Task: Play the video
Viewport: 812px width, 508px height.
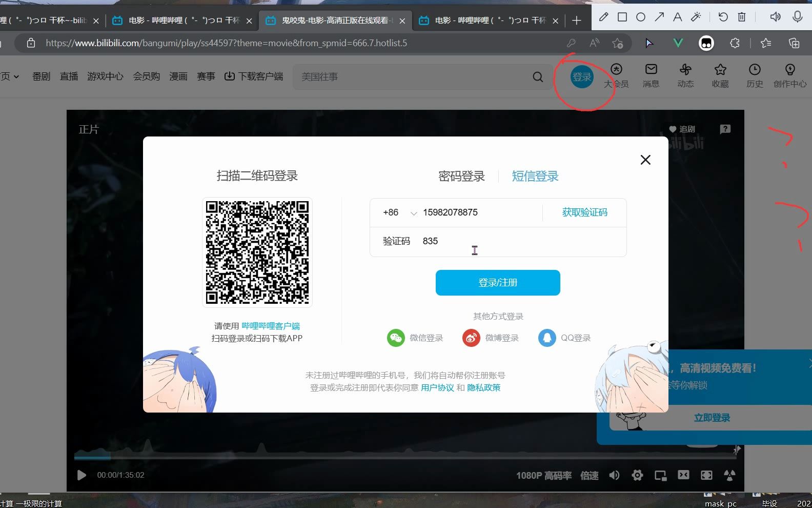Action: coord(82,475)
